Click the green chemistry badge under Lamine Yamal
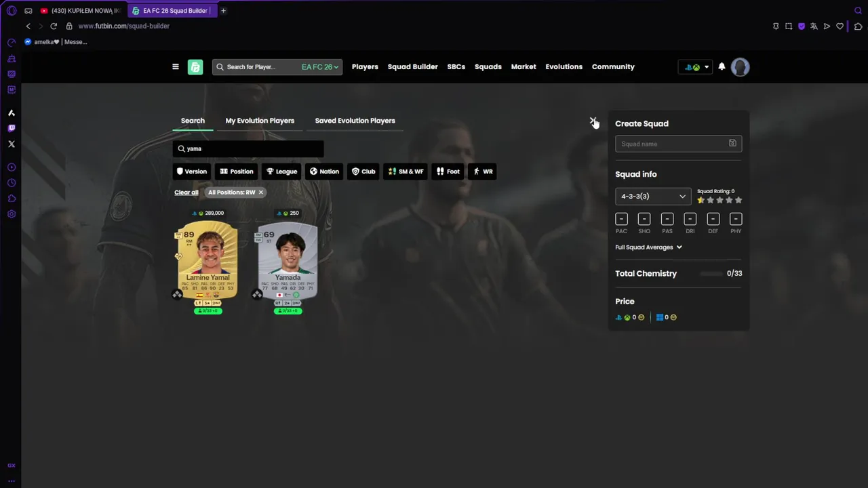Screen dimensions: 868x488 208,311
